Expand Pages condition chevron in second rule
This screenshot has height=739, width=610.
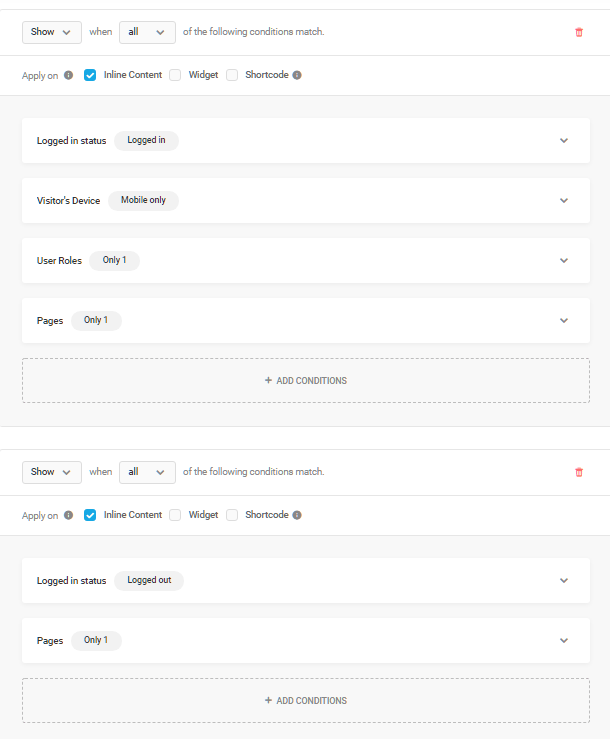[564, 640]
